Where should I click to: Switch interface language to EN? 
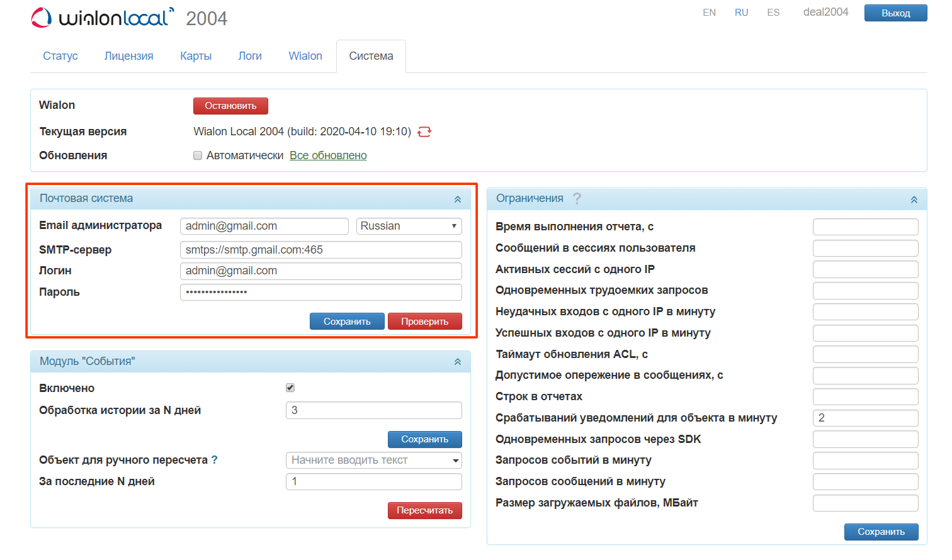click(709, 12)
